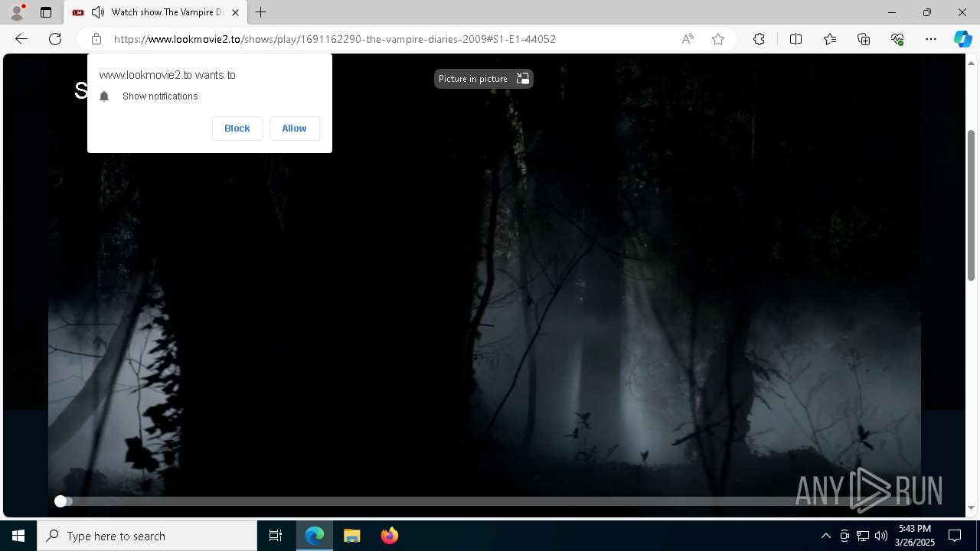Viewport: 980px width, 551px height.
Task: Open a new tab with plus button
Action: tap(261, 12)
